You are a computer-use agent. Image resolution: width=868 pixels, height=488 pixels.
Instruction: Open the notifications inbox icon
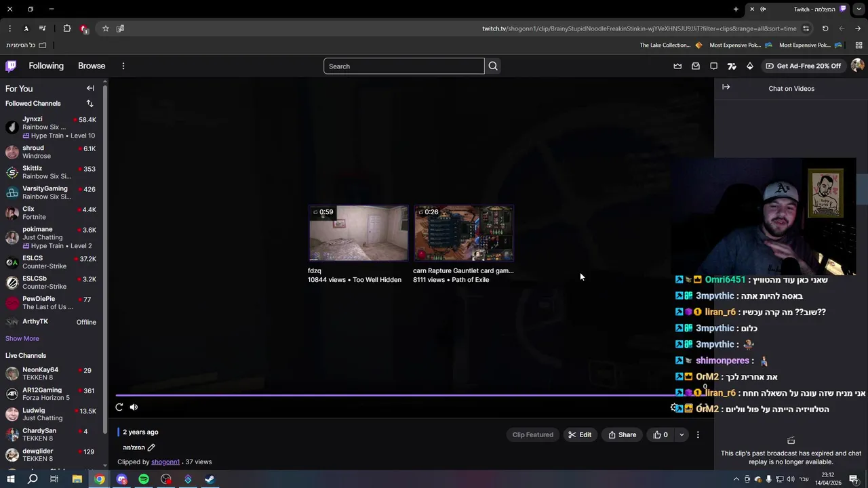696,66
